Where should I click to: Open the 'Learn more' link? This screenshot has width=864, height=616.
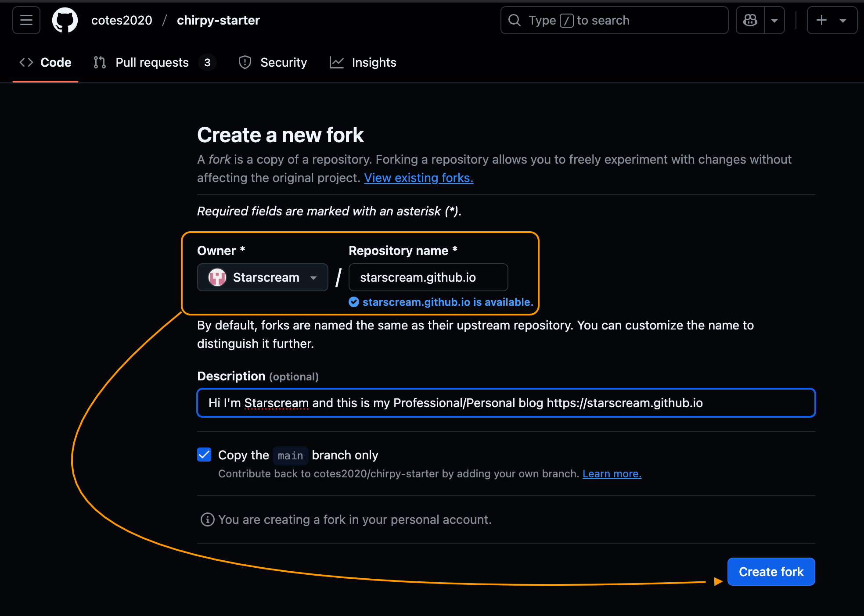coord(612,474)
